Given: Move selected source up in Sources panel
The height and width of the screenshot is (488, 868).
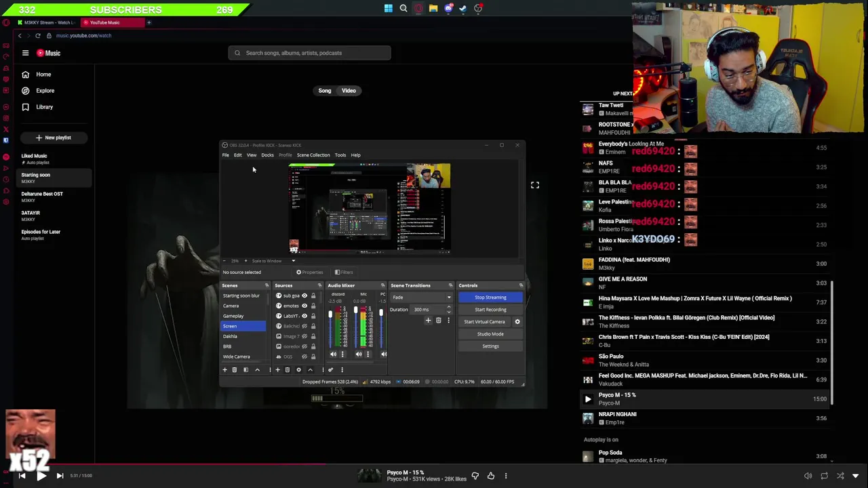Looking at the screenshot, I should 310,369.
